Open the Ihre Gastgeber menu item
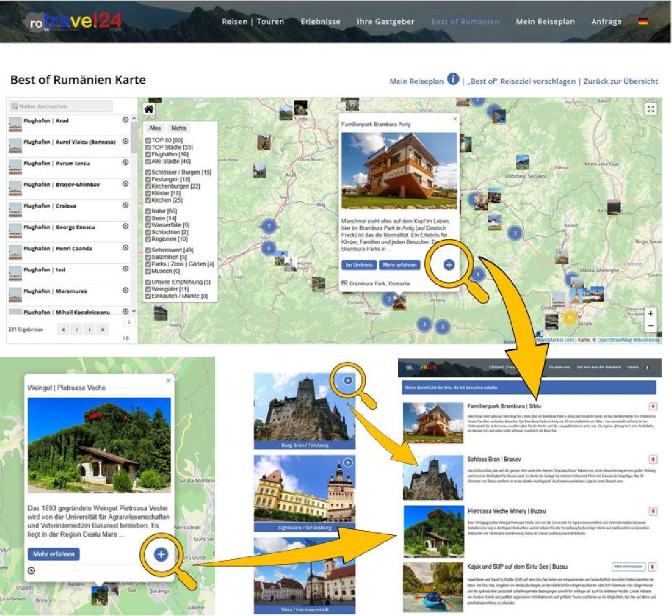 click(x=385, y=22)
